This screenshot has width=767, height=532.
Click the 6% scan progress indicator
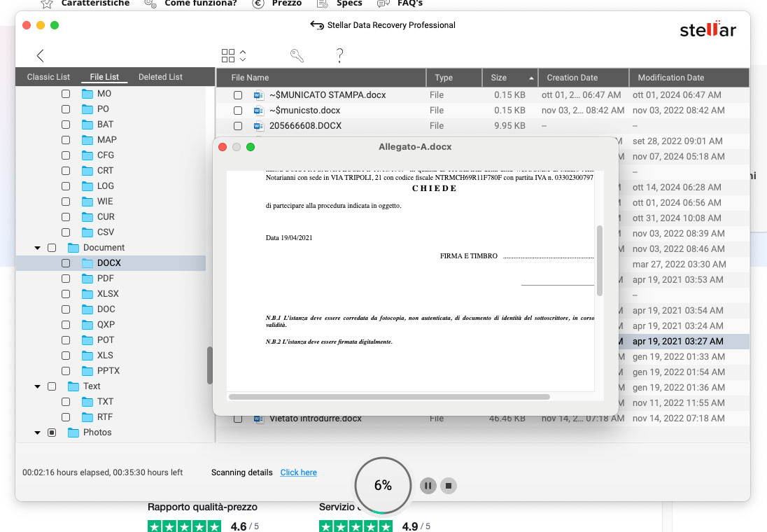pos(383,485)
